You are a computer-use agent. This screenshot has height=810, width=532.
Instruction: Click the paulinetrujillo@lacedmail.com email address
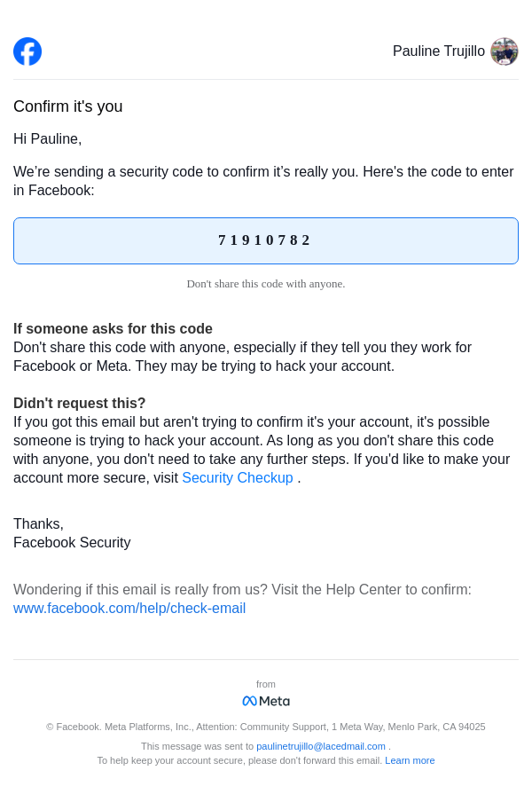tap(321, 746)
